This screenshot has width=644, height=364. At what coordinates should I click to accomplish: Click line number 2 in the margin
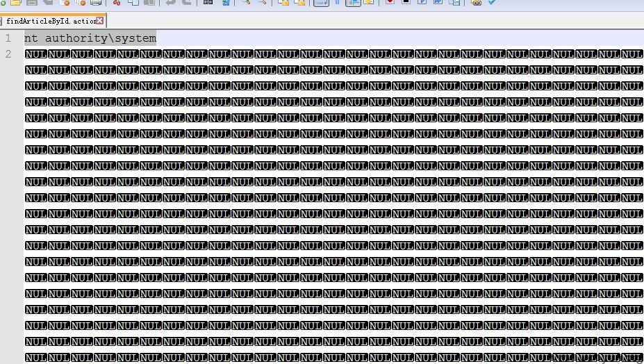[x=8, y=53]
